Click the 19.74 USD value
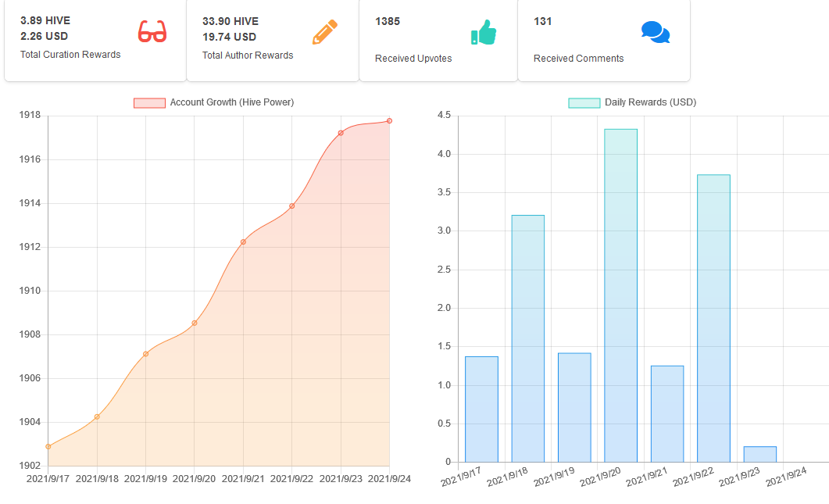This screenshot has height=504, width=829. pos(229,37)
